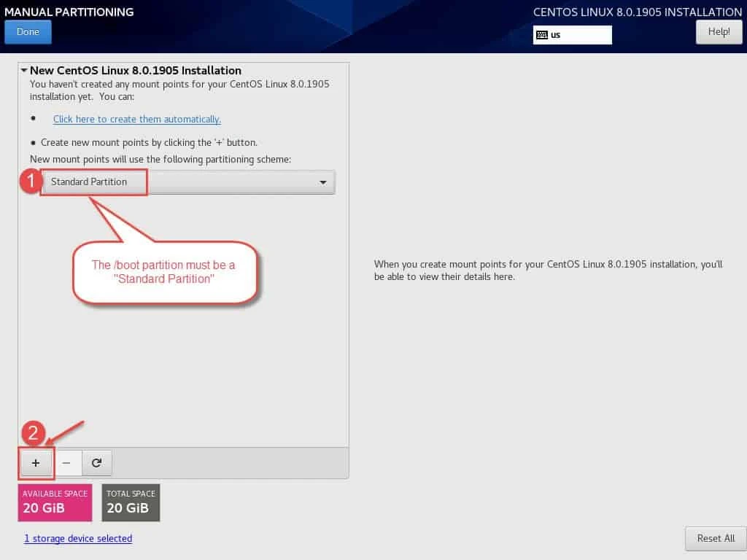747x560 pixels.
Task: Open the keyboard layout selector showing us
Action: pyautogui.click(x=573, y=34)
